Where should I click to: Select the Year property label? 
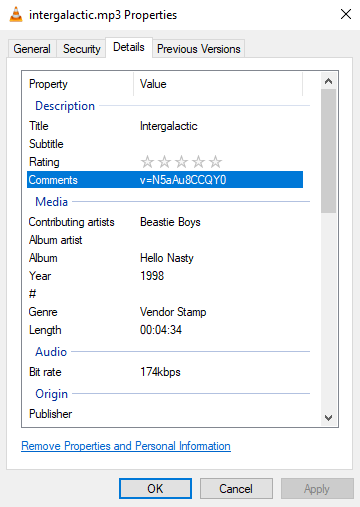click(x=40, y=276)
